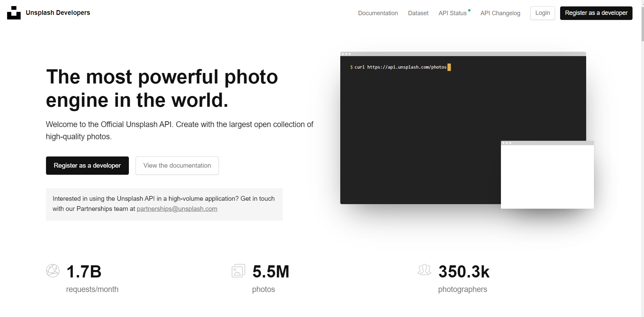Click the white preview window panel
This screenshot has width=644, height=317.
click(547, 177)
